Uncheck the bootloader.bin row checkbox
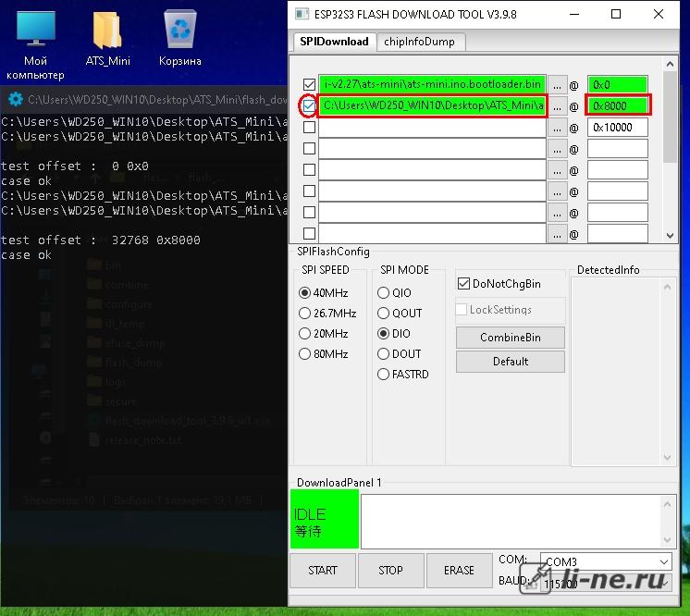This screenshot has width=690, height=616. [x=309, y=84]
